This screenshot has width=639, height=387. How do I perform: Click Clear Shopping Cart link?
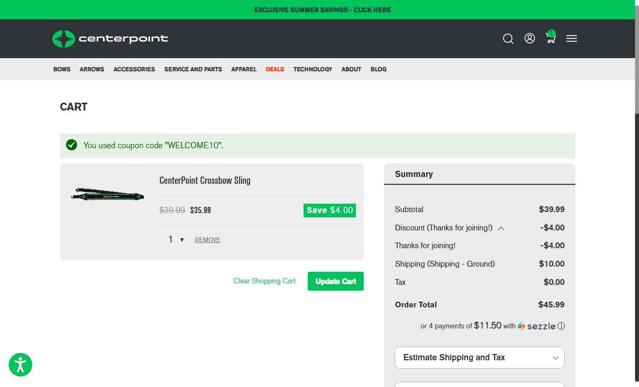pyautogui.click(x=264, y=281)
